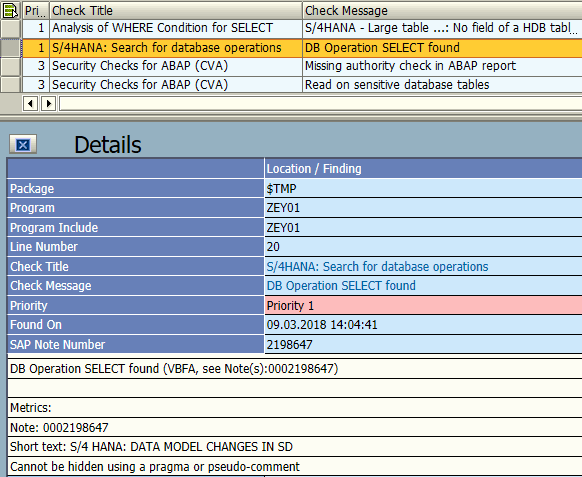Image resolution: width=582 pixels, height=477 pixels.
Task: Click Security Checks title in 'Missing authority' row
Action: [x=176, y=66]
